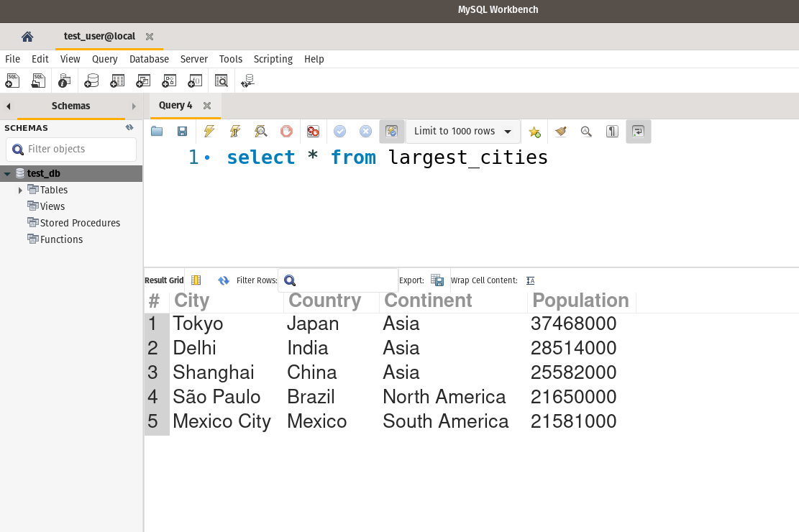799x532 pixels.
Task: Open the Database menu
Action: [x=148, y=59]
